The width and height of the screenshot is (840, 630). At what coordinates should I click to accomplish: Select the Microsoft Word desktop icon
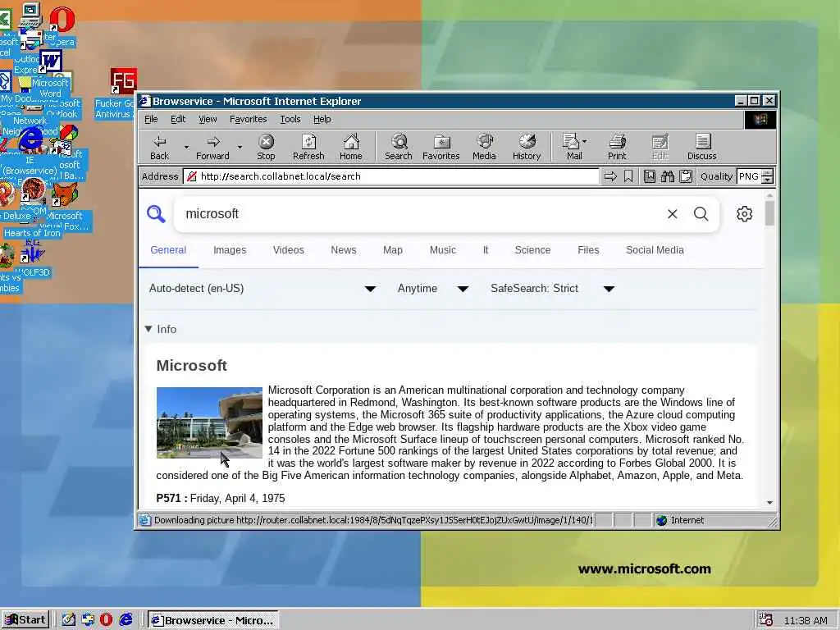[50, 73]
